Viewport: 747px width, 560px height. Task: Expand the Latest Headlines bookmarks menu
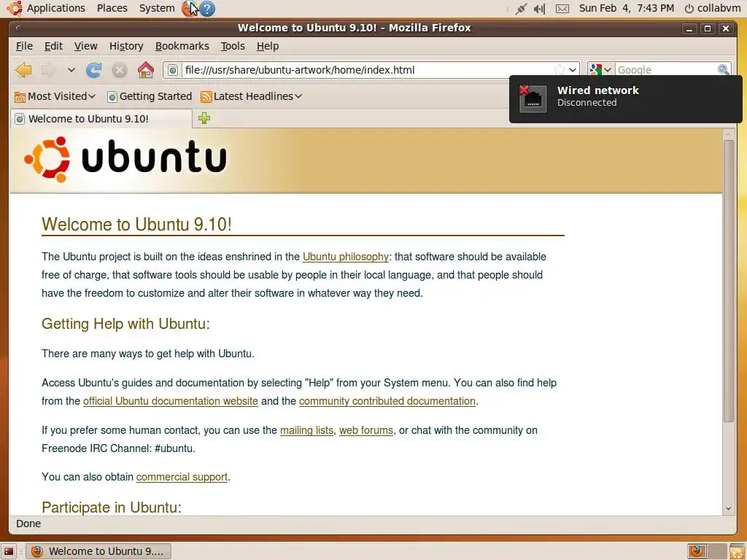(x=298, y=96)
